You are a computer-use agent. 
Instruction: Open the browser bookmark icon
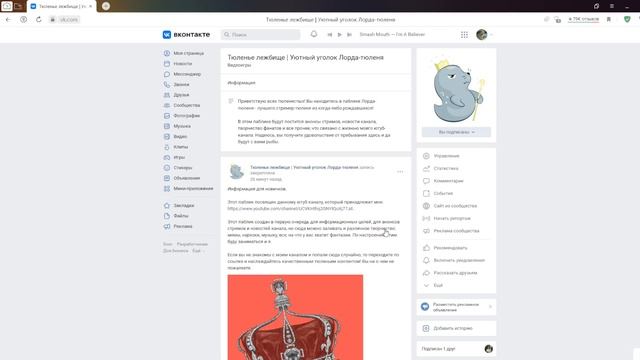pos(609,20)
